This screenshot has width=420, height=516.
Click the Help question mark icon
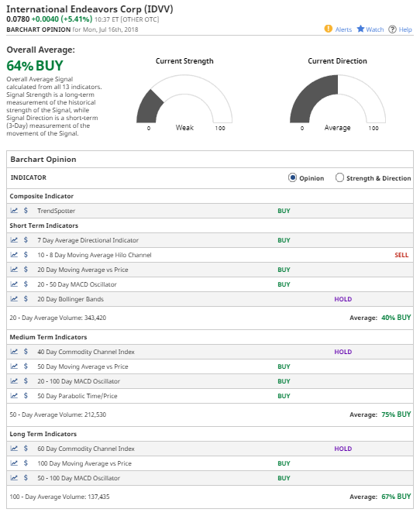click(392, 29)
